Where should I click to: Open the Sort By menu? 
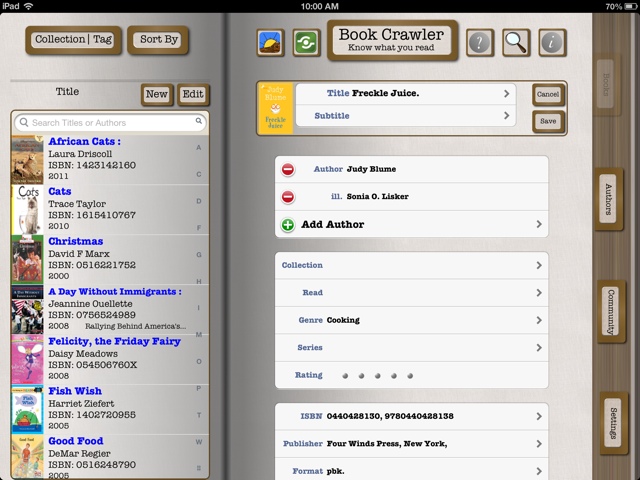pyautogui.click(x=158, y=40)
